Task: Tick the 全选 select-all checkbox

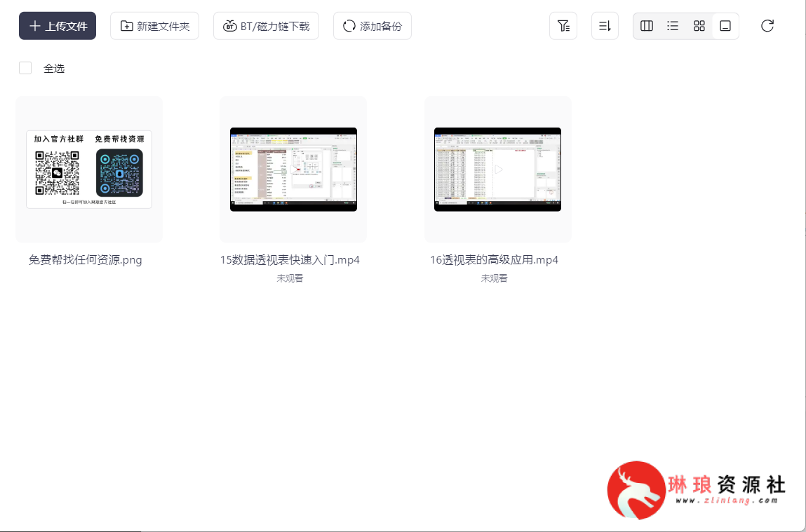Action: (25, 68)
